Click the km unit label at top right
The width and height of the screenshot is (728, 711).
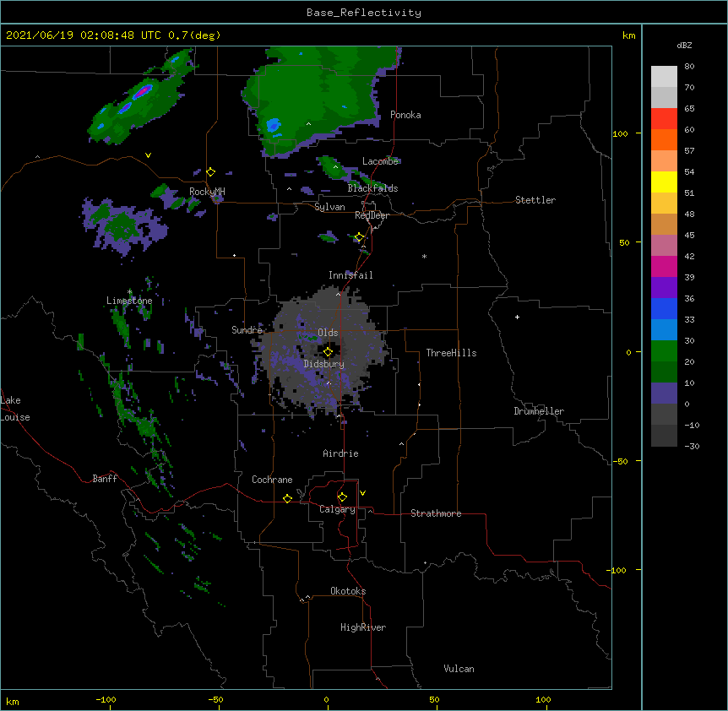tap(628, 35)
